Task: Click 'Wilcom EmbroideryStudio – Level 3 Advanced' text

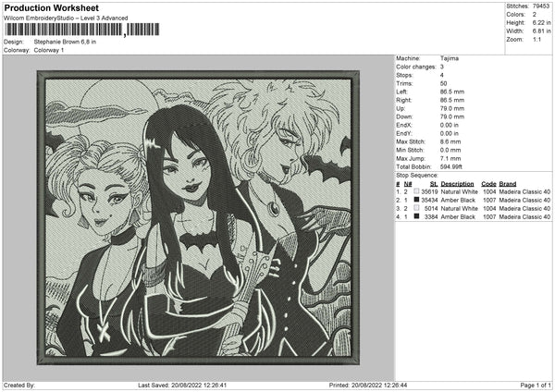Action: click(x=66, y=18)
